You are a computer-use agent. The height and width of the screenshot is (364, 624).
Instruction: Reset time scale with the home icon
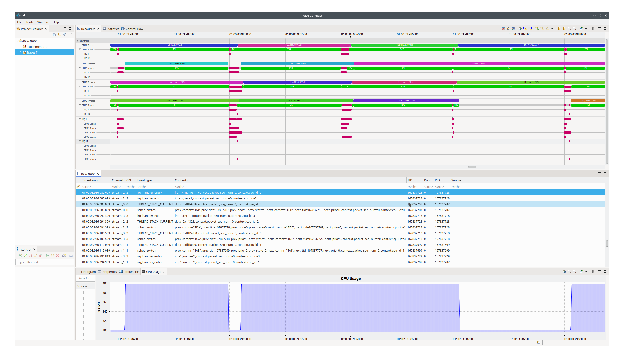click(x=520, y=29)
